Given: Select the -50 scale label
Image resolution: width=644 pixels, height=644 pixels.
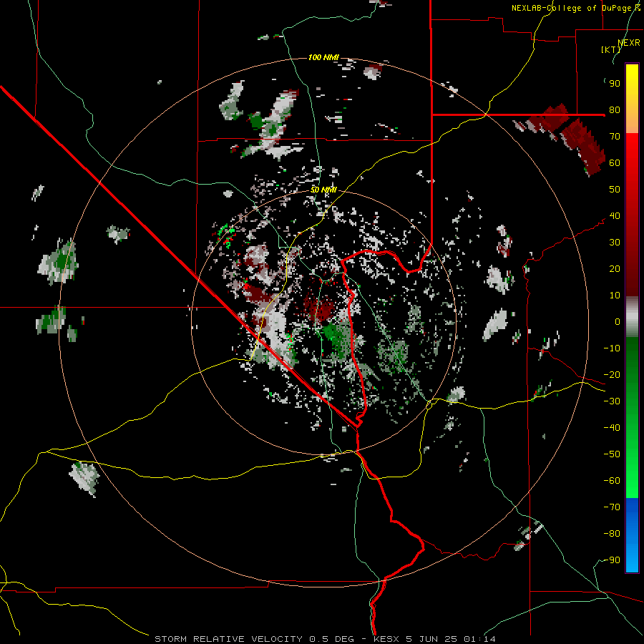Looking at the screenshot, I should pos(612,454).
